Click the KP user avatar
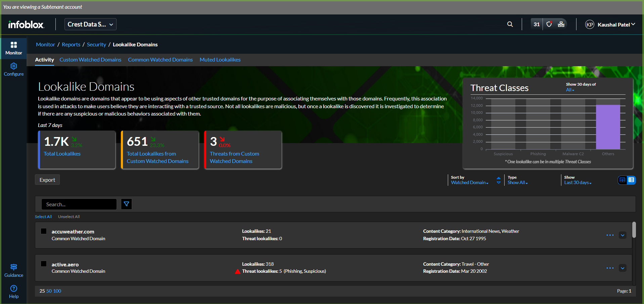Viewport: 644px width, 304px height. 590,25
